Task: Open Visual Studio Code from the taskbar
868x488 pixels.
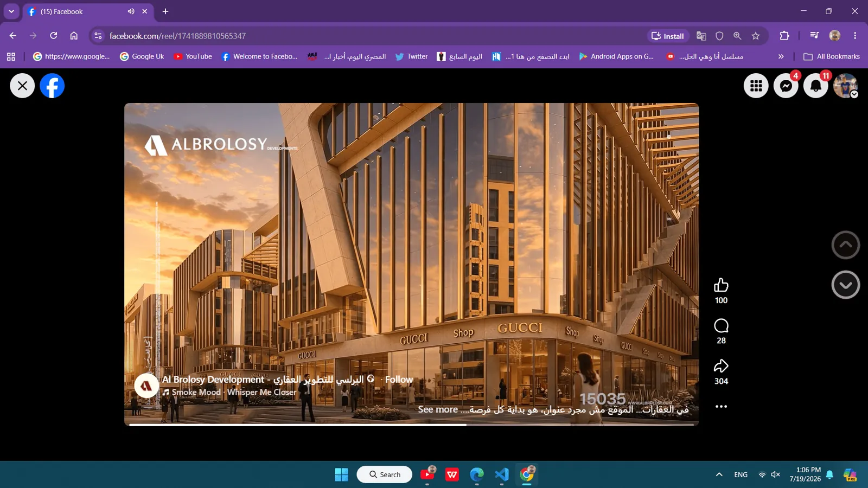Action: click(x=502, y=474)
